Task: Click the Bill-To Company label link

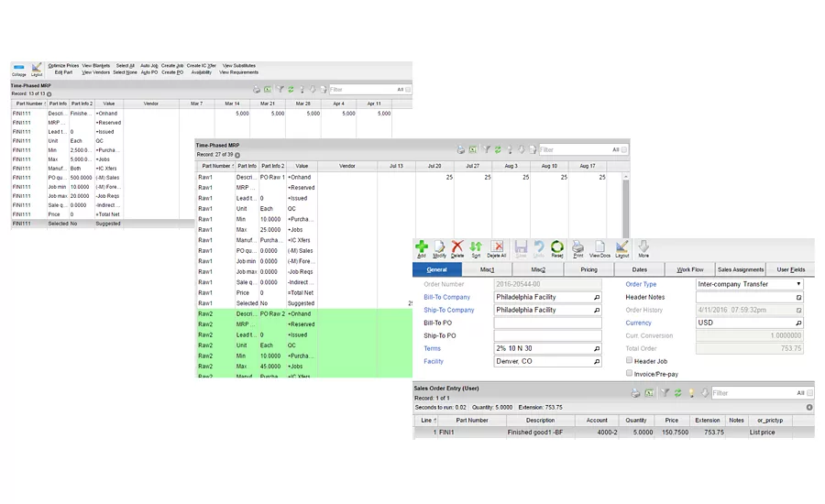Action: (446, 297)
